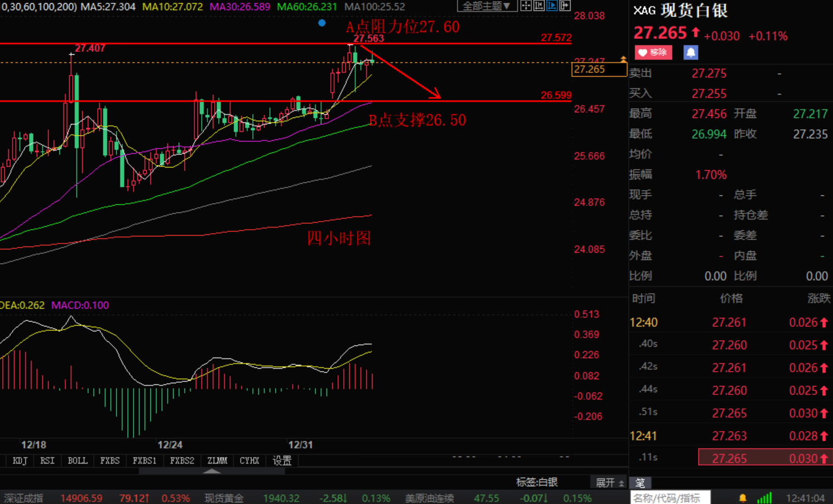Viewport: 833px width, 504px height.
Task: Remove XAG from favorites using 移除 button
Action: 653,52
